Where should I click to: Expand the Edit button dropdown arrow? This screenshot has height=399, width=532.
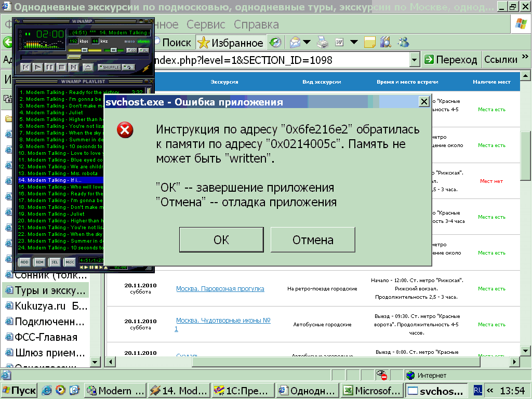pos(354,43)
